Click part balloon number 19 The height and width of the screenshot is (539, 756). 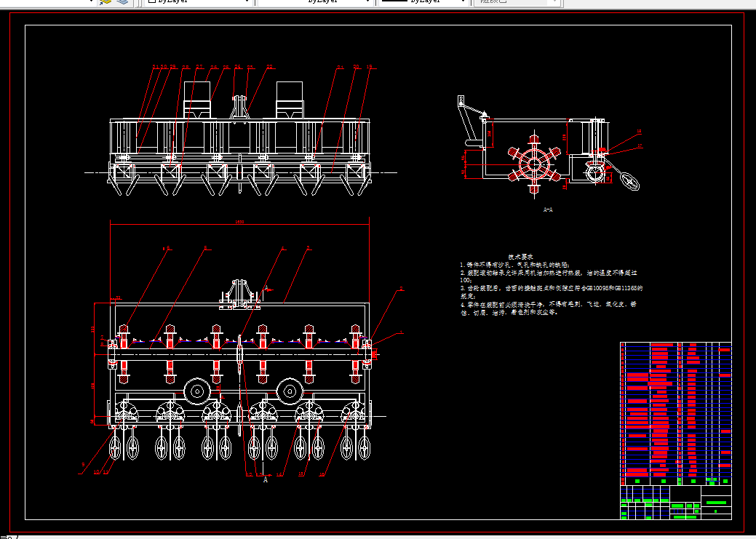click(370, 67)
